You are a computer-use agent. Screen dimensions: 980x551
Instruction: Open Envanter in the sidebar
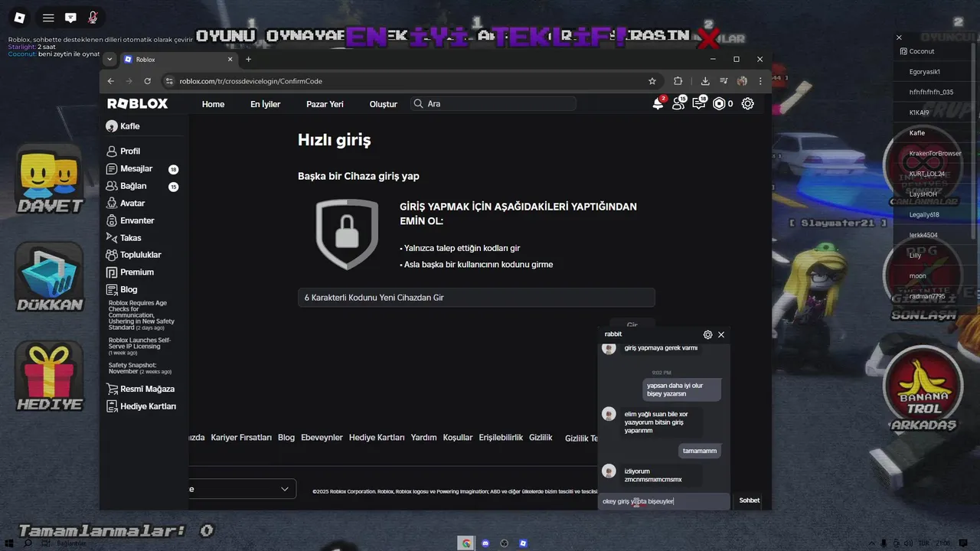tap(131, 220)
